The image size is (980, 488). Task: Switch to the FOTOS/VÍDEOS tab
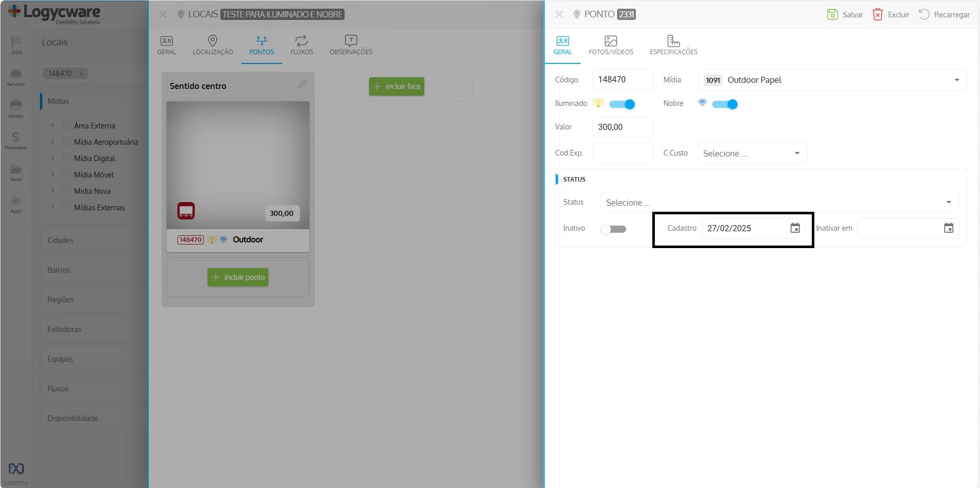pos(611,45)
